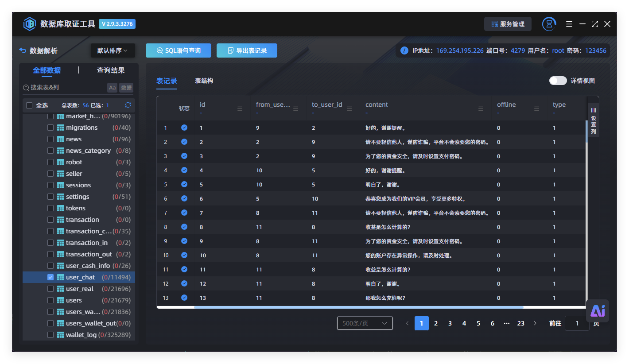Click the horizontal scrollbar under the table
The width and height of the screenshot is (629, 364).
[359, 307]
